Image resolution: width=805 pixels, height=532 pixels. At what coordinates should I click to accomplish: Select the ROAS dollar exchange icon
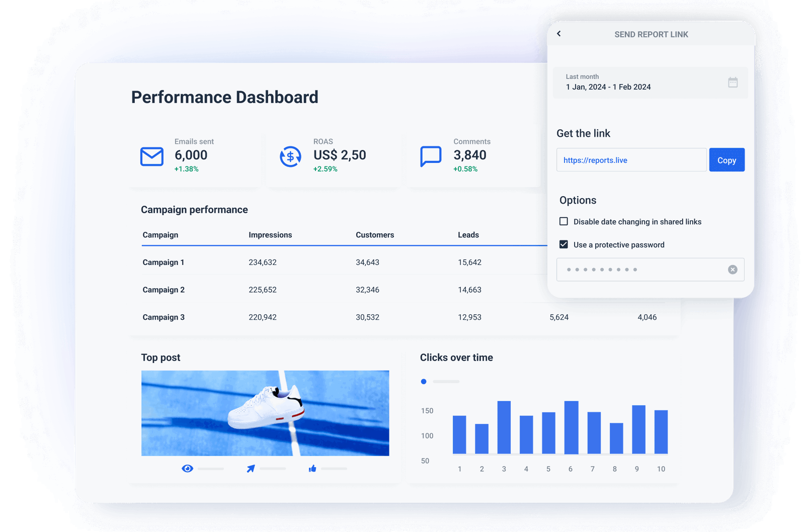(x=290, y=156)
